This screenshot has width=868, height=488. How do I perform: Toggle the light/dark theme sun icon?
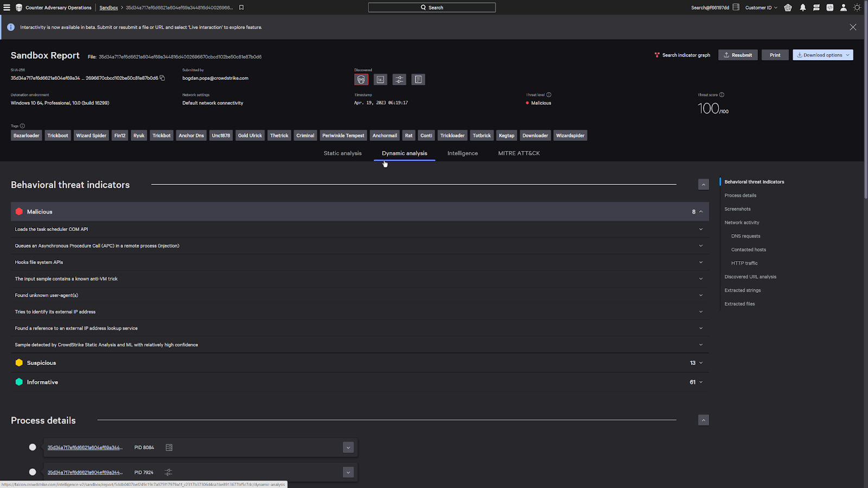click(857, 8)
